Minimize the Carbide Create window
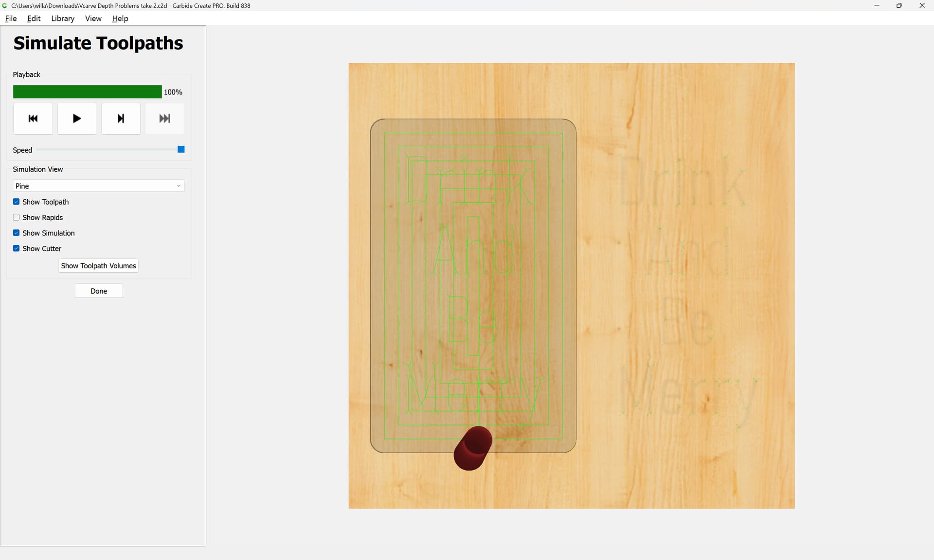Image resolution: width=934 pixels, height=560 pixels. 877,5
